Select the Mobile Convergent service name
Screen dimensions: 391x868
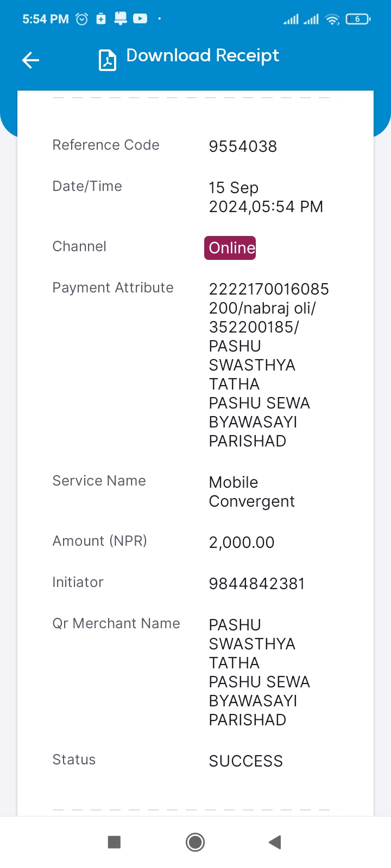pos(252,492)
